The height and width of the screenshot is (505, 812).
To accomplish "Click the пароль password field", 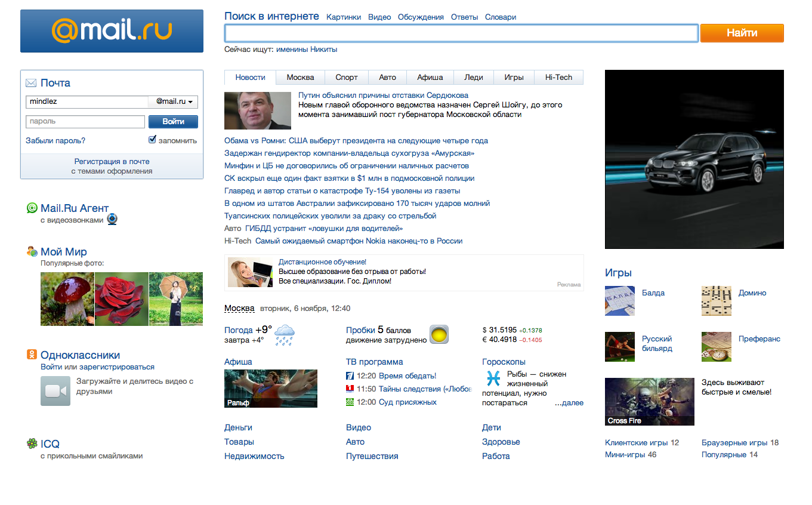I will [x=85, y=122].
